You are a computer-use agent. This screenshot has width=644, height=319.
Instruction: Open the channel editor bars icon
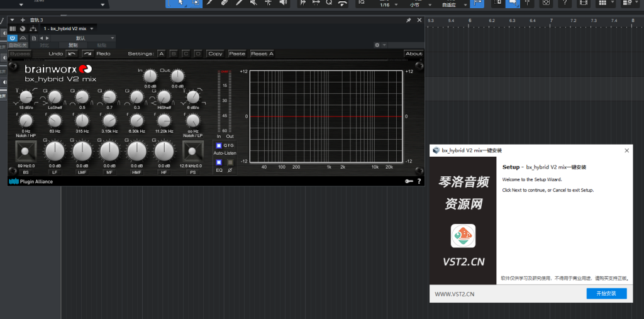point(13,29)
